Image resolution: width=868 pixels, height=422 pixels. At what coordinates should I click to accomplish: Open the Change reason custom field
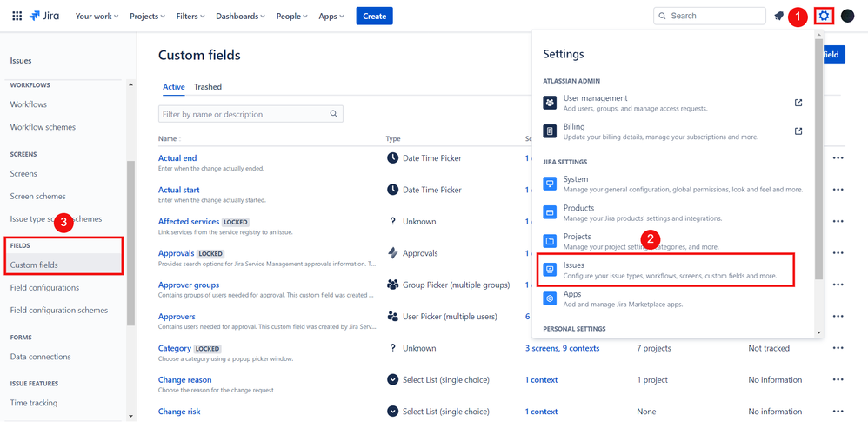(x=185, y=380)
